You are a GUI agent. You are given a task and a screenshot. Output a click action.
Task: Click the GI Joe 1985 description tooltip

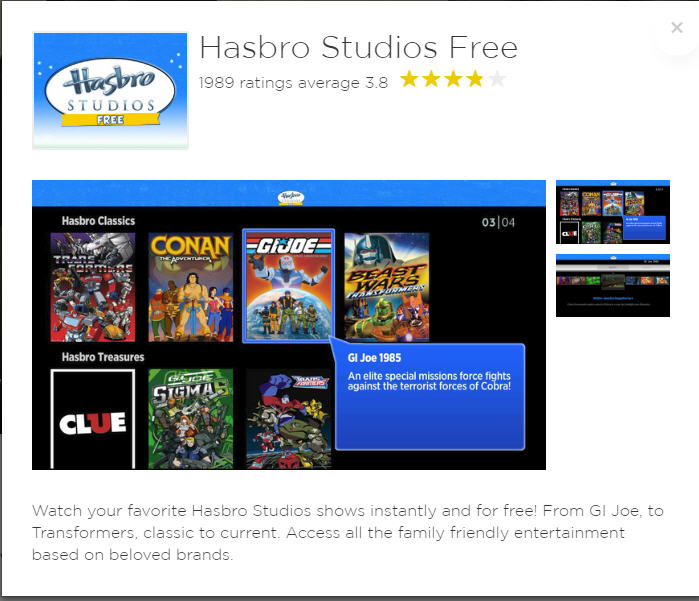pyautogui.click(x=430, y=397)
